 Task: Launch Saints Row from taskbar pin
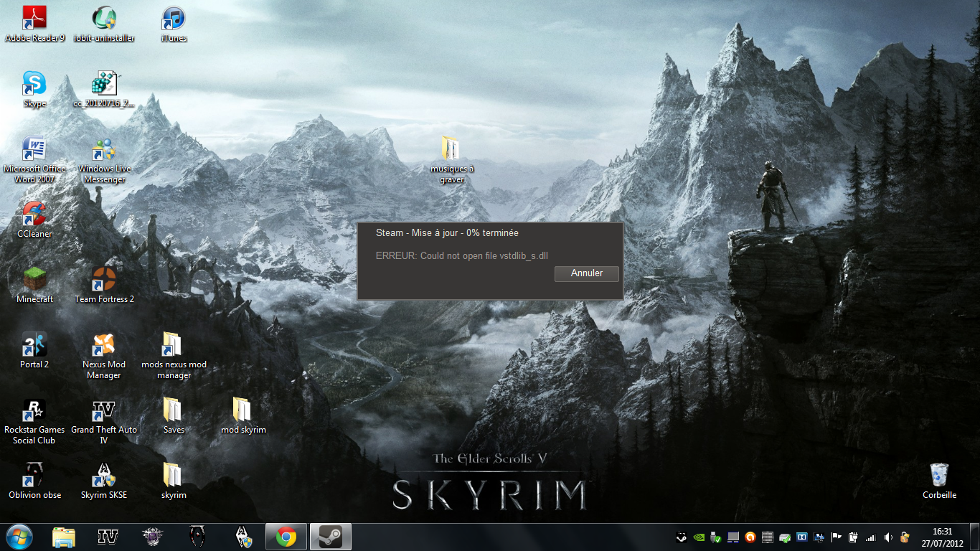(x=152, y=537)
